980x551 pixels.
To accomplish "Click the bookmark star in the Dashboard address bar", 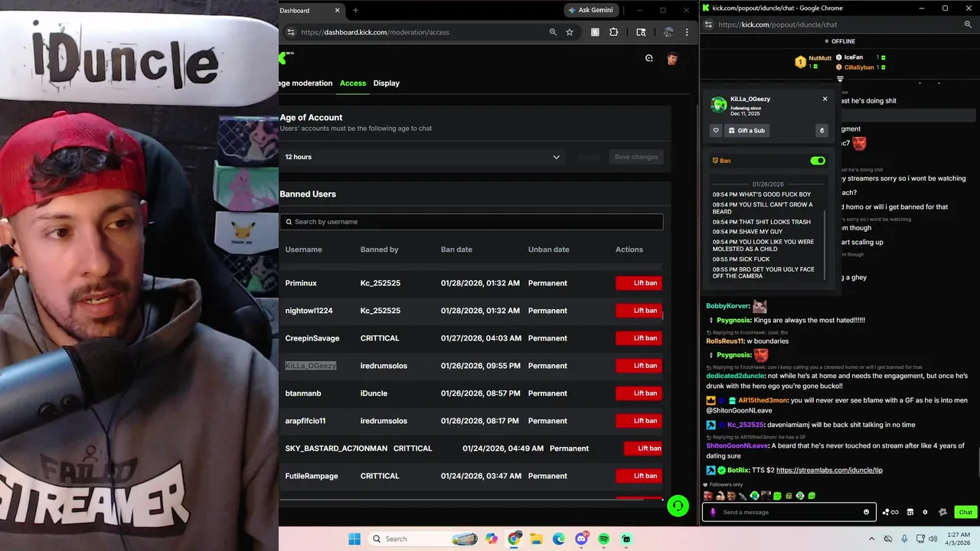I will click(570, 32).
